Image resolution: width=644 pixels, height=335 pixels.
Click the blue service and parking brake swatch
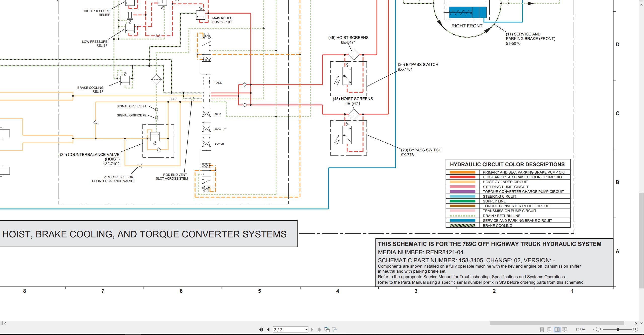click(462, 221)
